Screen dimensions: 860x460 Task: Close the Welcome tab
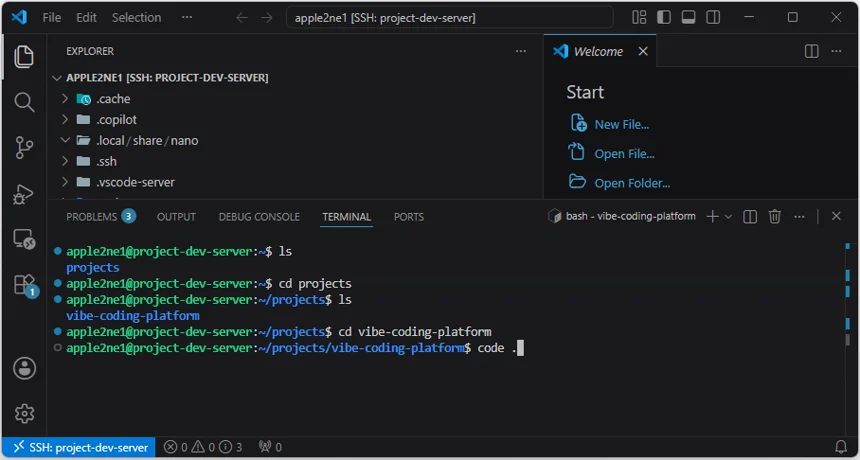[x=643, y=51]
